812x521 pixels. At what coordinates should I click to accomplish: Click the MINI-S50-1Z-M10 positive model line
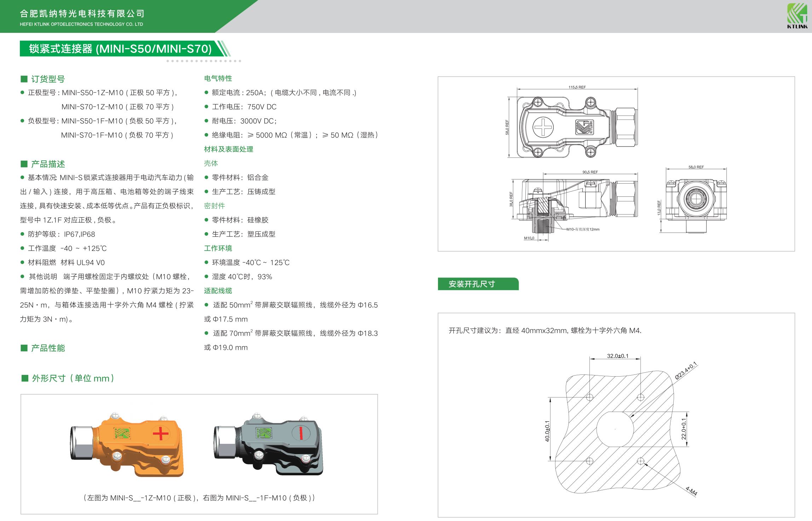pos(103,93)
